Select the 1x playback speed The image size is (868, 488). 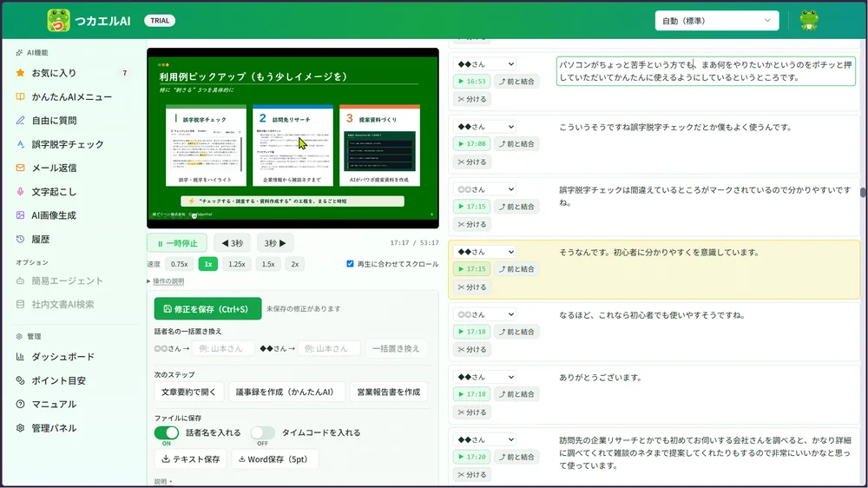click(208, 264)
